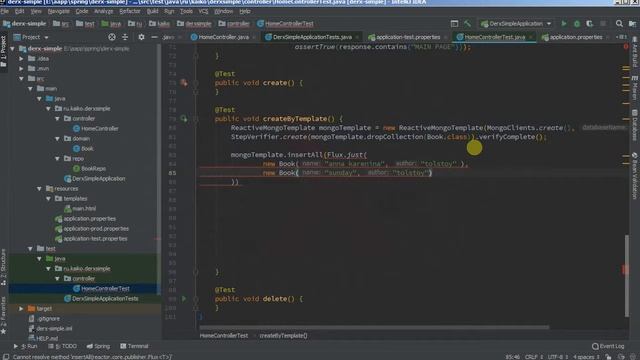The height and width of the screenshot is (360, 640).
Task: Select BookRepo in project tree
Action: pyautogui.click(x=93, y=169)
